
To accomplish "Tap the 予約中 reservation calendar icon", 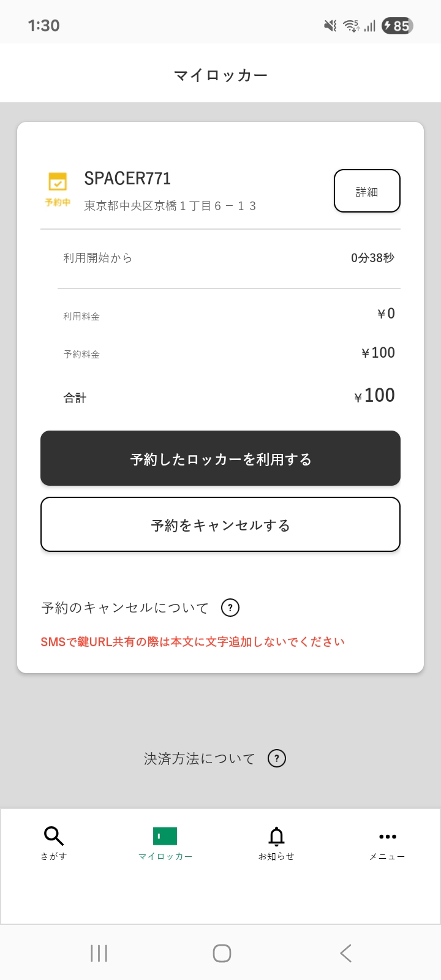I will click(x=58, y=182).
